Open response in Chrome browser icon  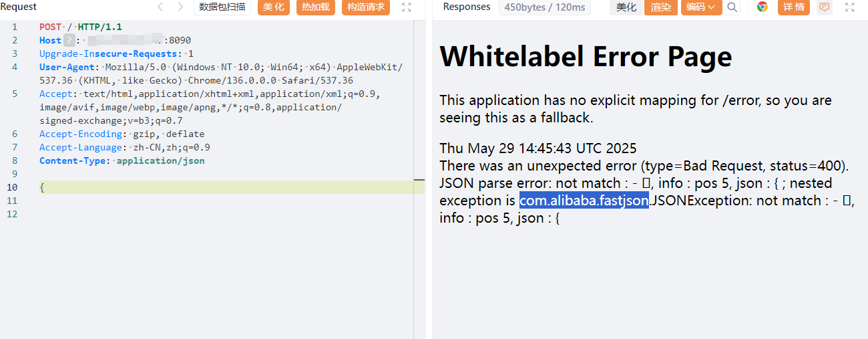(x=762, y=7)
